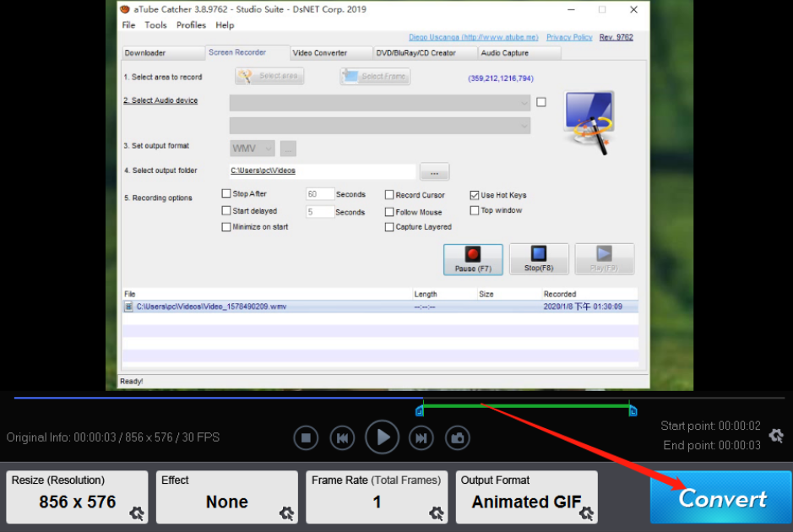
Task: Enable the Capture Layered checkbox
Action: pyautogui.click(x=389, y=227)
